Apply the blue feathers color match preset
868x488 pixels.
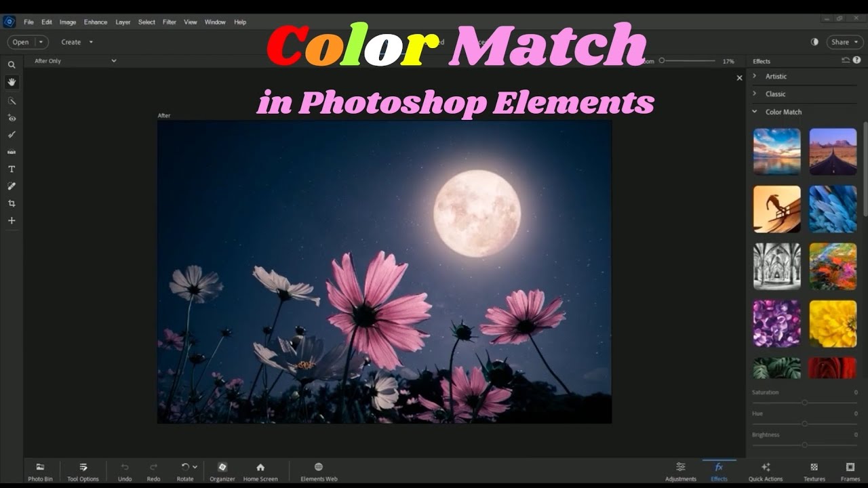pyautogui.click(x=833, y=209)
